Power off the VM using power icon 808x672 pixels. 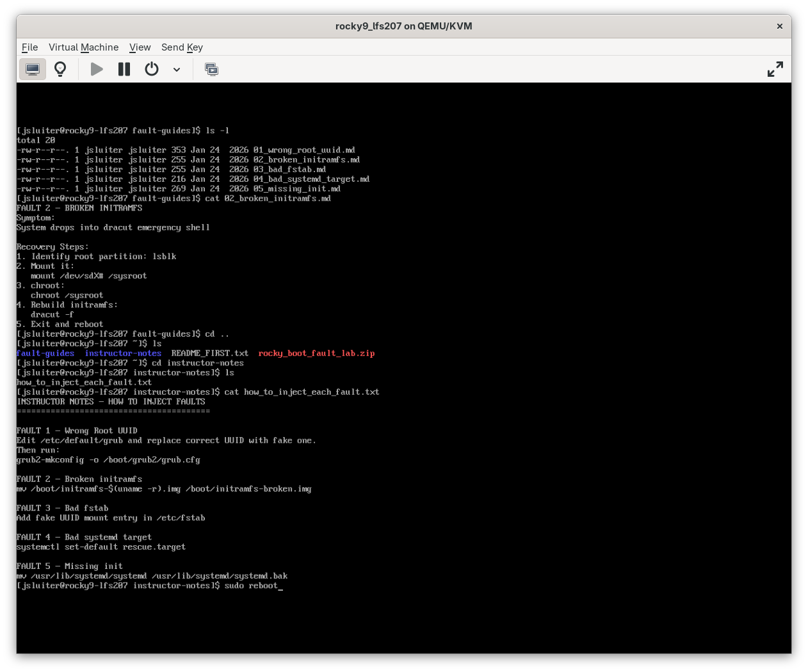click(152, 68)
